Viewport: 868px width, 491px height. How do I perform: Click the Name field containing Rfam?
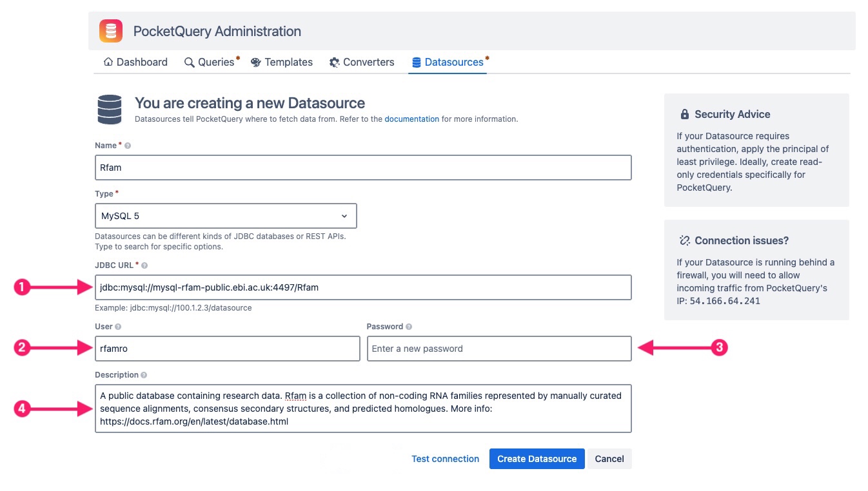point(363,168)
